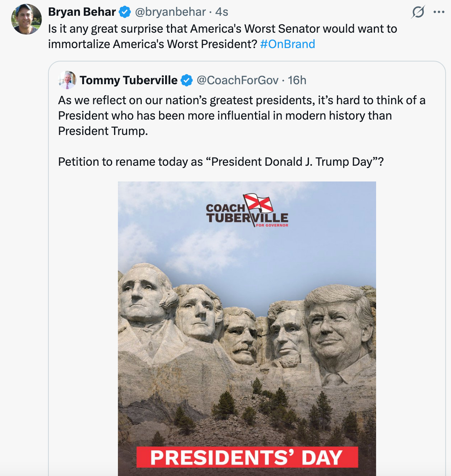Open the Tommy Tuberville name link
451x476 pixels.
click(129, 80)
